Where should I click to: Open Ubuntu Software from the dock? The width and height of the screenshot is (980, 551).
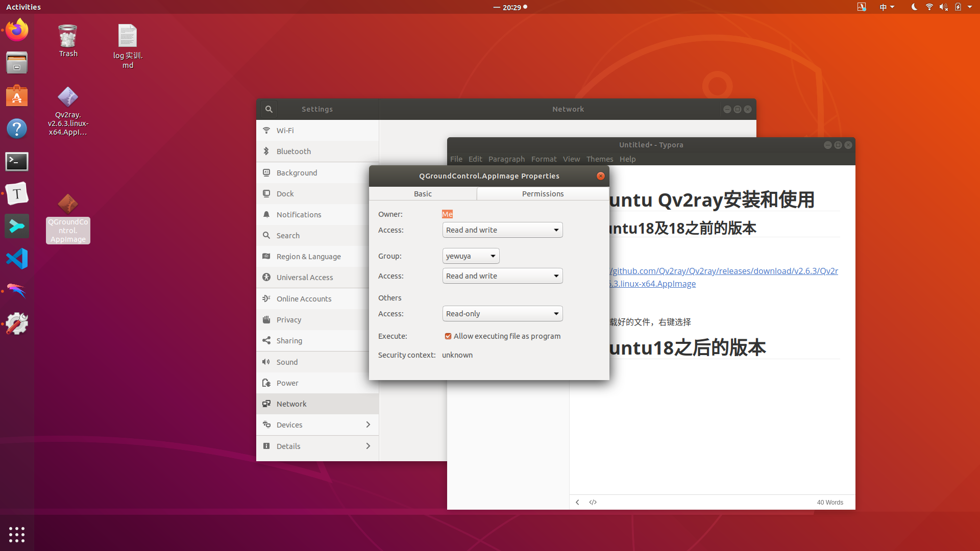click(17, 96)
